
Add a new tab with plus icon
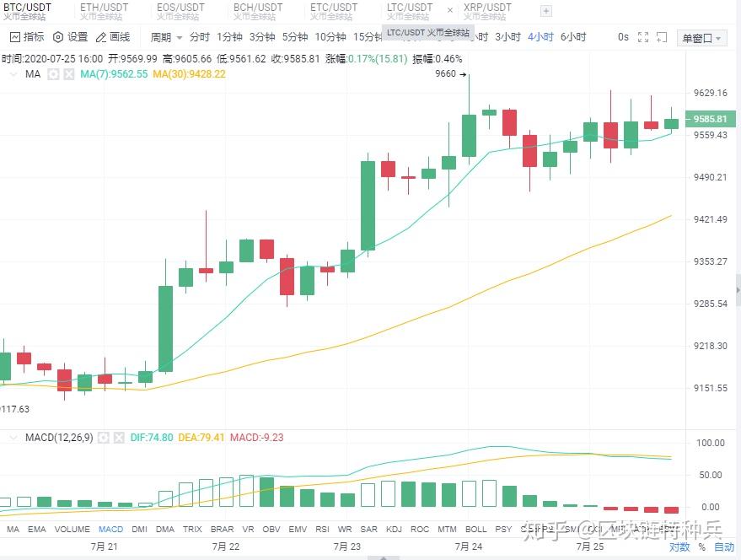coord(545,11)
